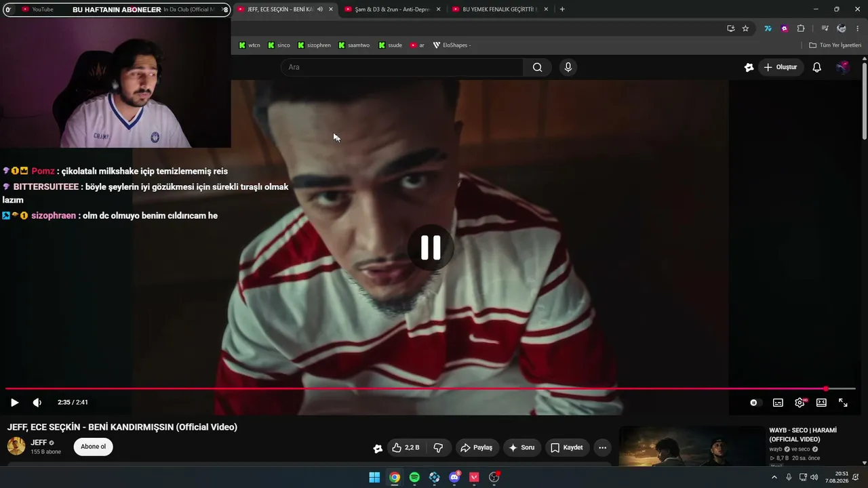The width and height of the screenshot is (868, 488).
Task: Open the wtcn bookmark
Action: pyautogui.click(x=250, y=45)
